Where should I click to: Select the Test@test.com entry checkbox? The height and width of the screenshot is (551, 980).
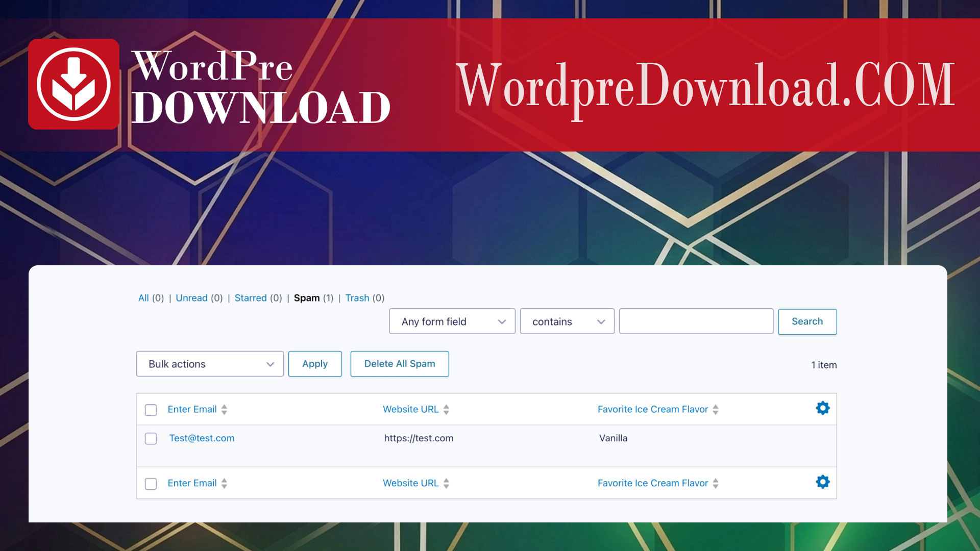click(x=151, y=439)
